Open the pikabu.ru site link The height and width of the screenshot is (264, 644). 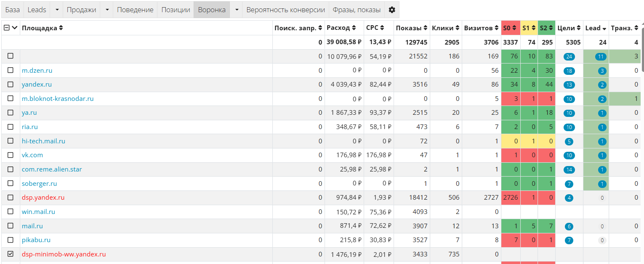tap(36, 240)
